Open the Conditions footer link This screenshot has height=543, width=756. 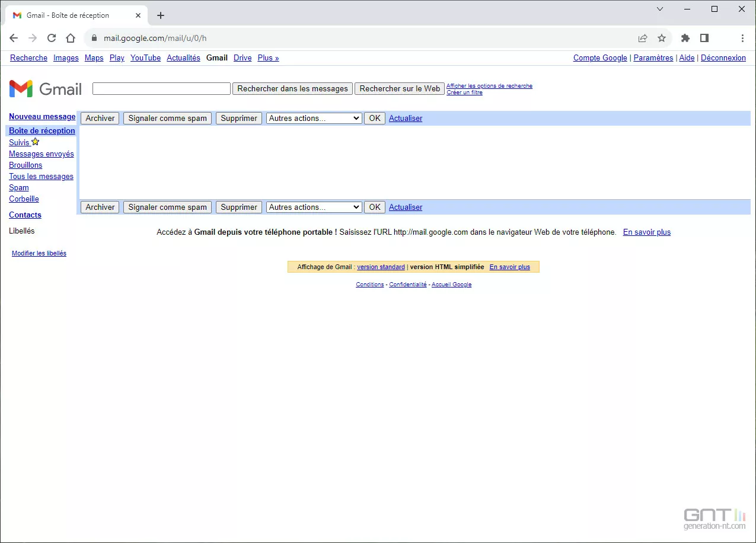coord(370,285)
